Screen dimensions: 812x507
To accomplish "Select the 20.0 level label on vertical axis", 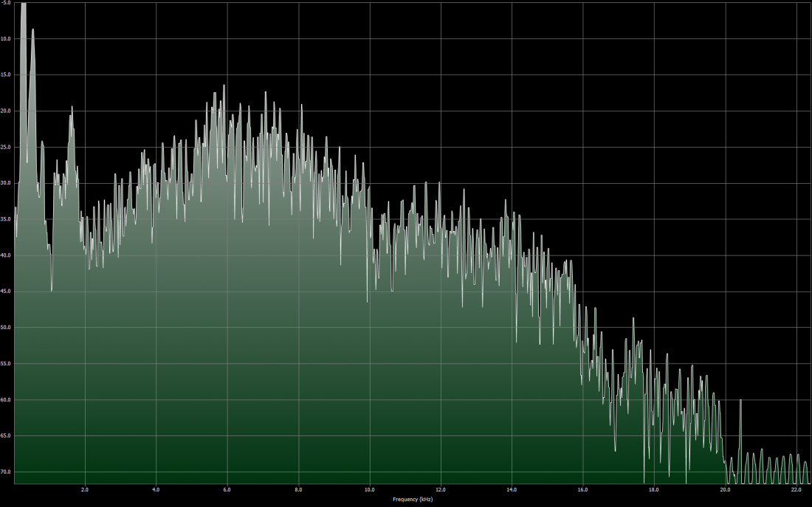I will click(6, 111).
